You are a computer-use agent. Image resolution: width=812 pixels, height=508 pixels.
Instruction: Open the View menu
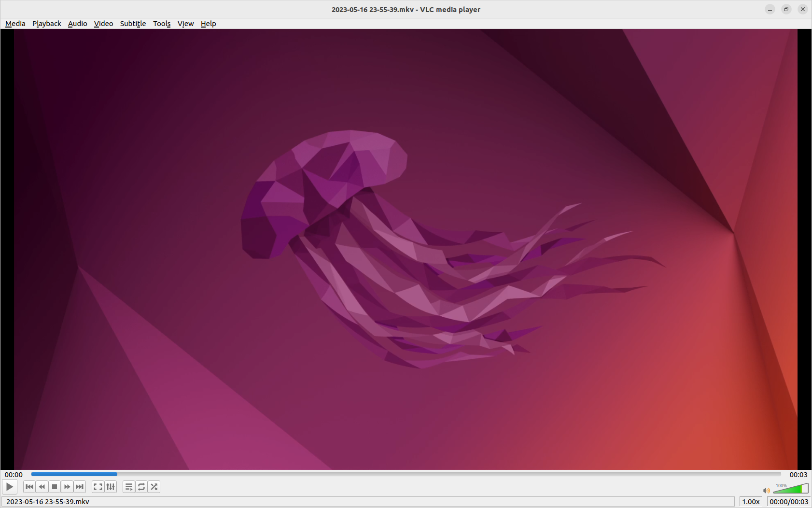tap(185, 24)
